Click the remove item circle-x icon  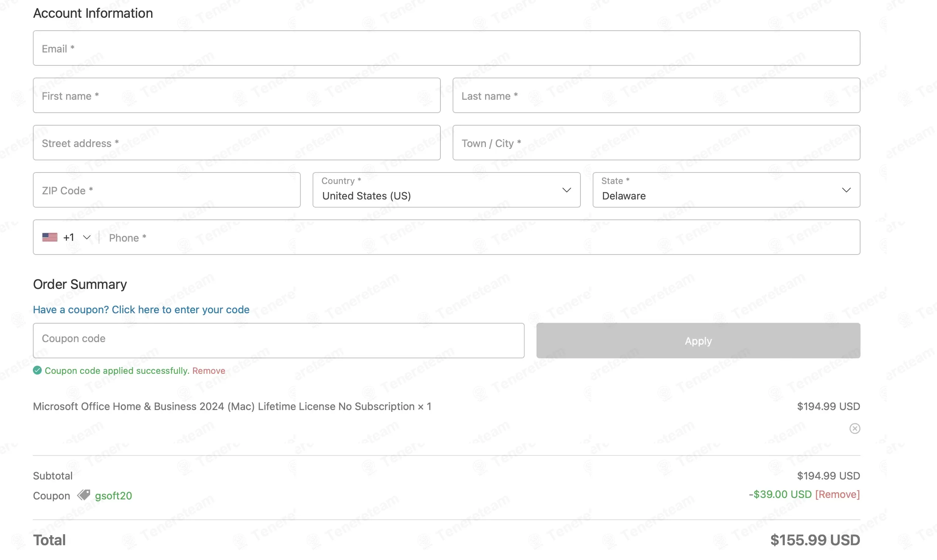(854, 428)
